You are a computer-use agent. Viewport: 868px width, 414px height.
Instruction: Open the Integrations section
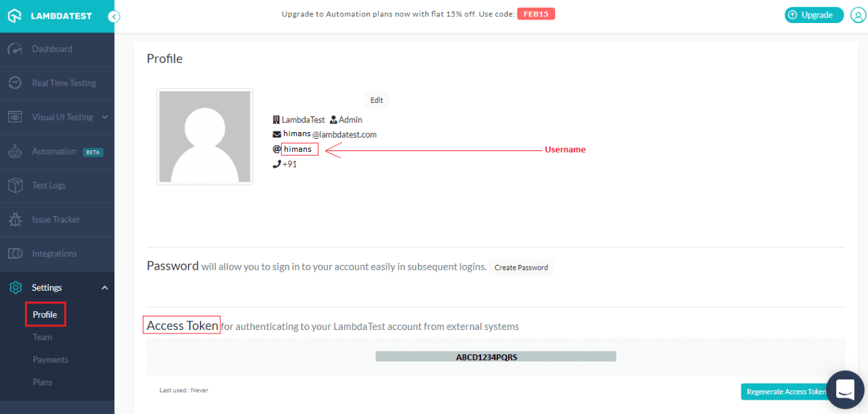coord(54,253)
